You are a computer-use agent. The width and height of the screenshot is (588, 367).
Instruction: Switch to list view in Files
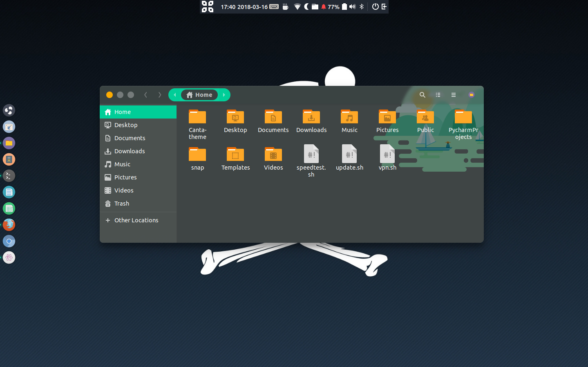click(x=438, y=94)
